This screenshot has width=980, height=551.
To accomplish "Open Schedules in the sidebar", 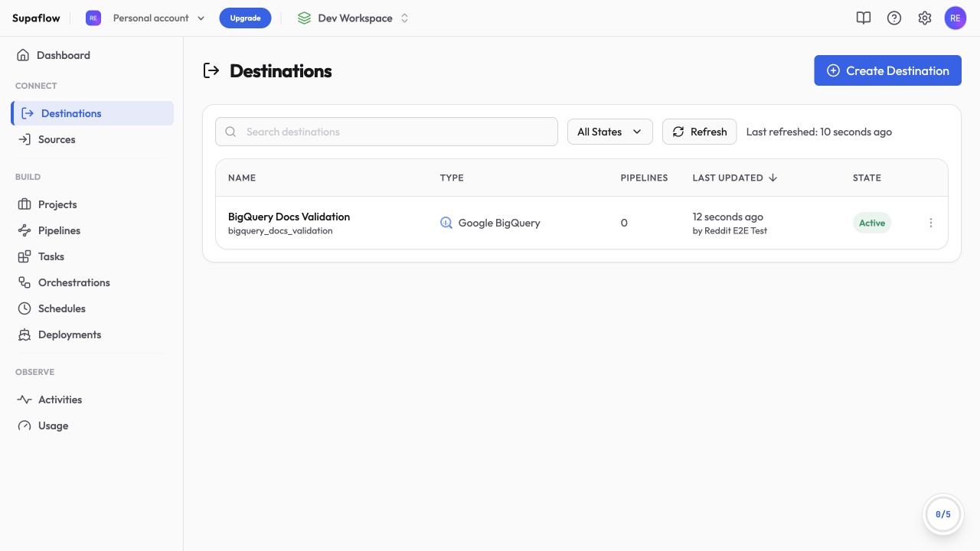I will tap(93, 308).
